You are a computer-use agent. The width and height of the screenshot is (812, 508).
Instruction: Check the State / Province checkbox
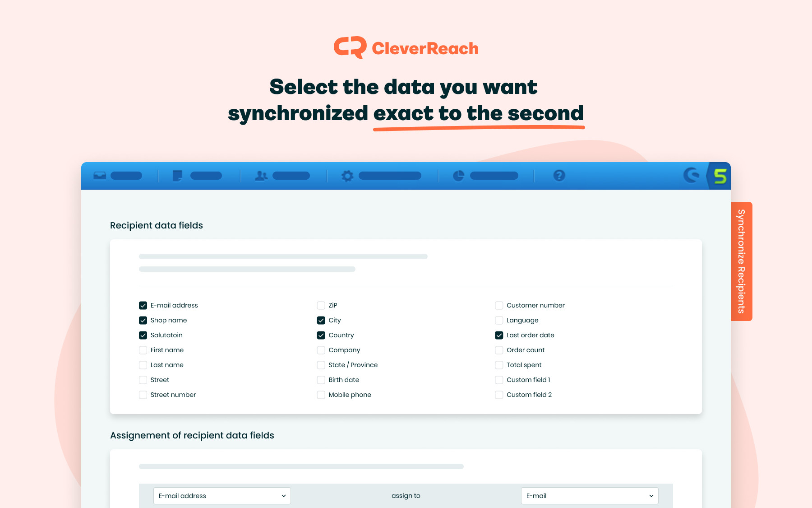click(321, 365)
